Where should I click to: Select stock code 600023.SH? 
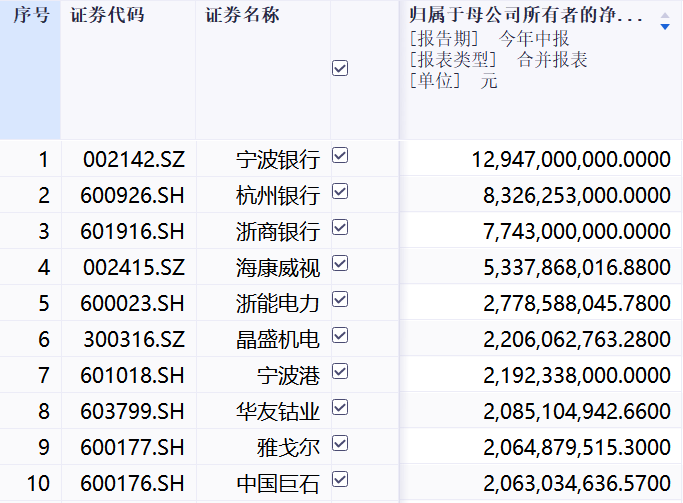[132, 304]
